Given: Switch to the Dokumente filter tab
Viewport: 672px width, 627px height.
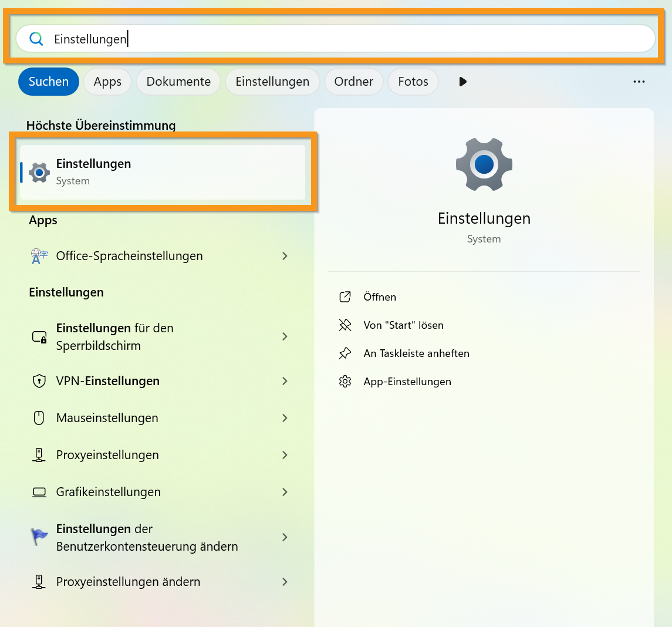Looking at the screenshot, I should (178, 82).
